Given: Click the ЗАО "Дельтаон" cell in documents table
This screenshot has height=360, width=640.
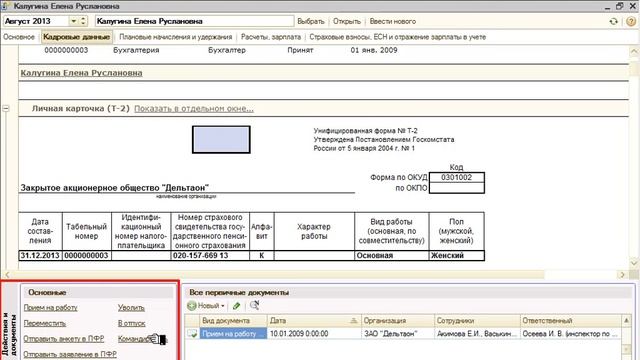Looking at the screenshot, I should pyautogui.click(x=398, y=333).
